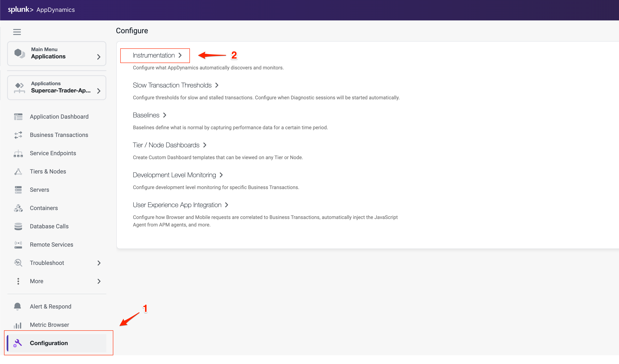Select the Configuration menu item

49,343
